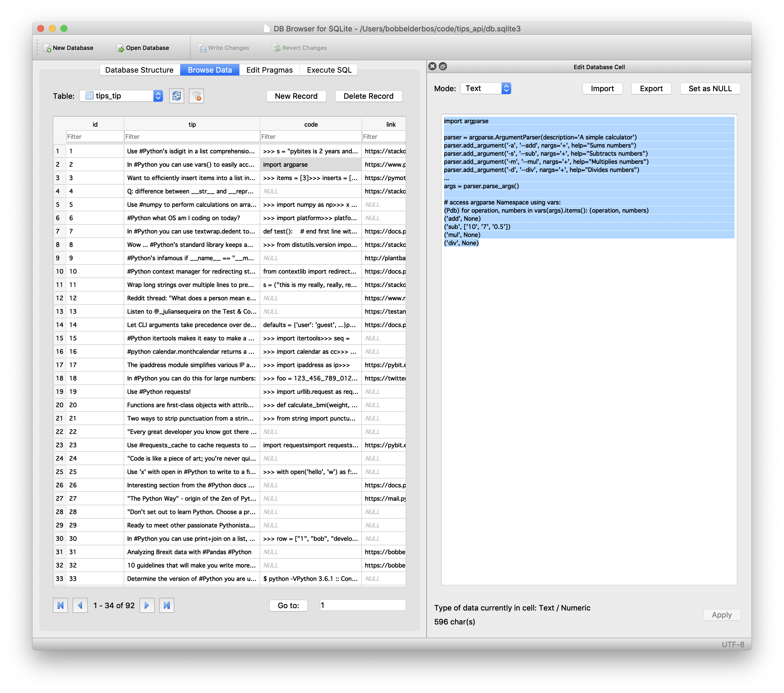Viewport: 784px width, 693px height.
Task: Go to previous page of records
Action: [80, 605]
